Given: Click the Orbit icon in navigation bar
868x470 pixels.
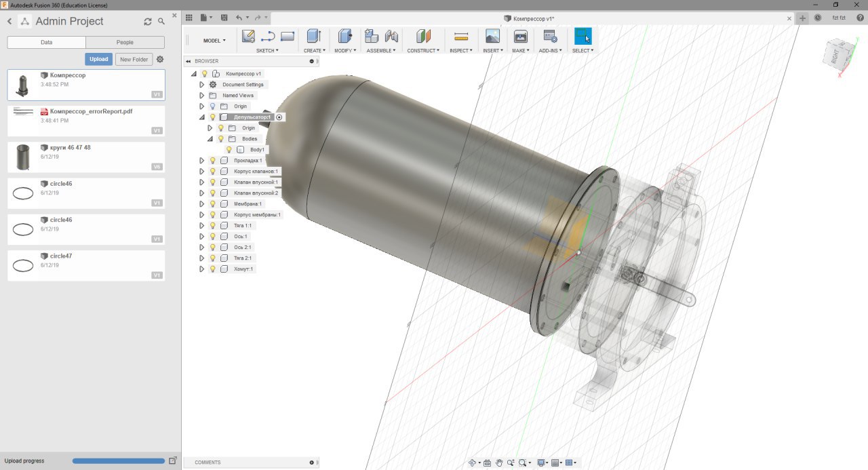Looking at the screenshot, I should [x=473, y=463].
